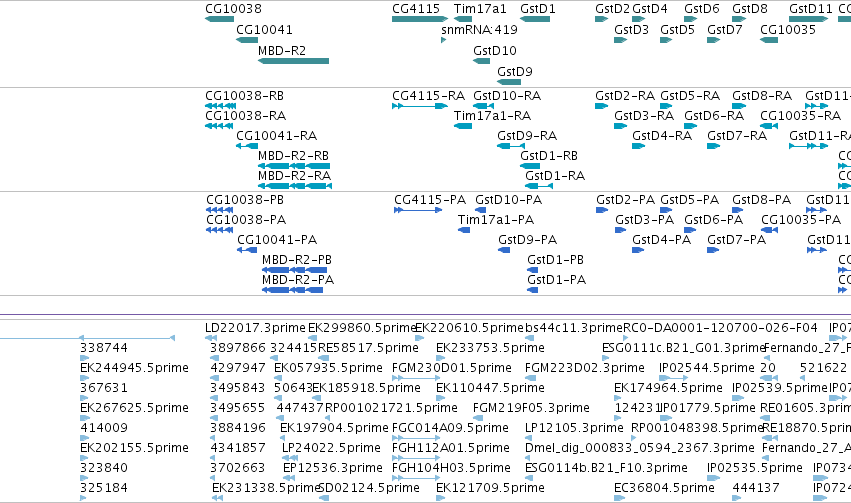Select the CG10041 gene label
The width and height of the screenshot is (851, 503).
click(264, 30)
